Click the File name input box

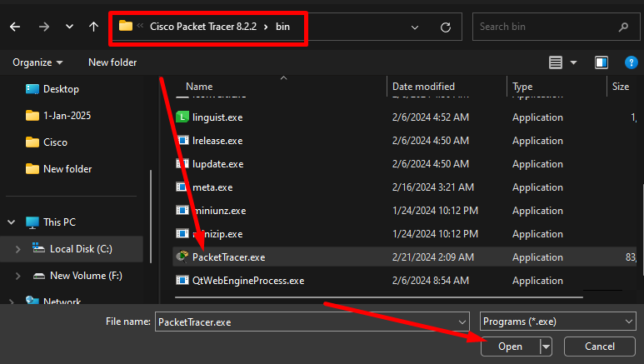pyautogui.click(x=306, y=322)
